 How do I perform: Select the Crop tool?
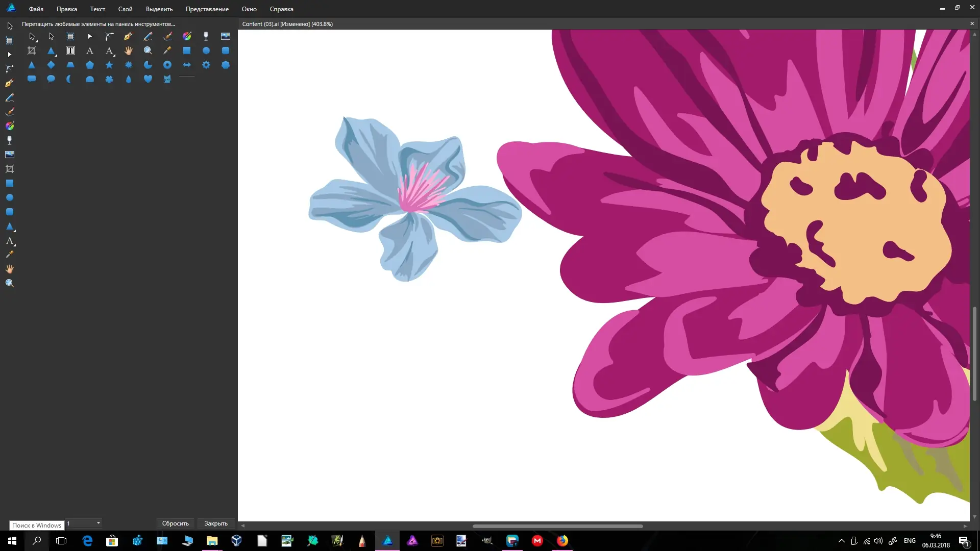pyautogui.click(x=32, y=51)
